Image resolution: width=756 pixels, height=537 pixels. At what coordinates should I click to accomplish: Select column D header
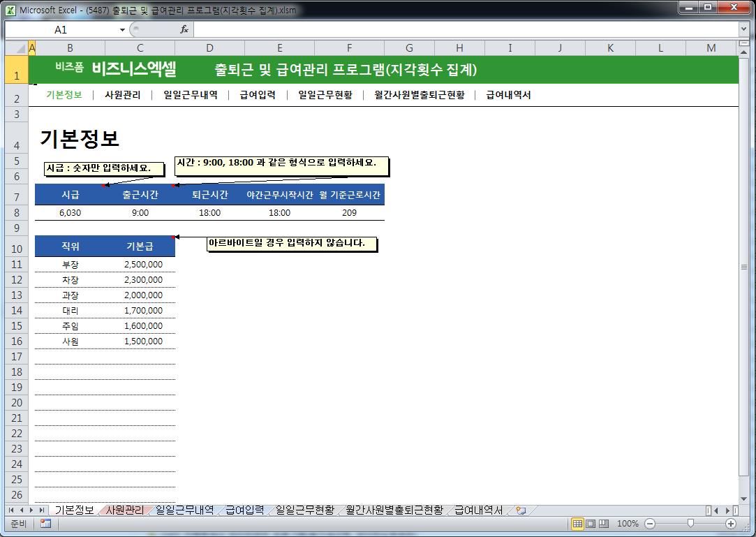[209, 47]
